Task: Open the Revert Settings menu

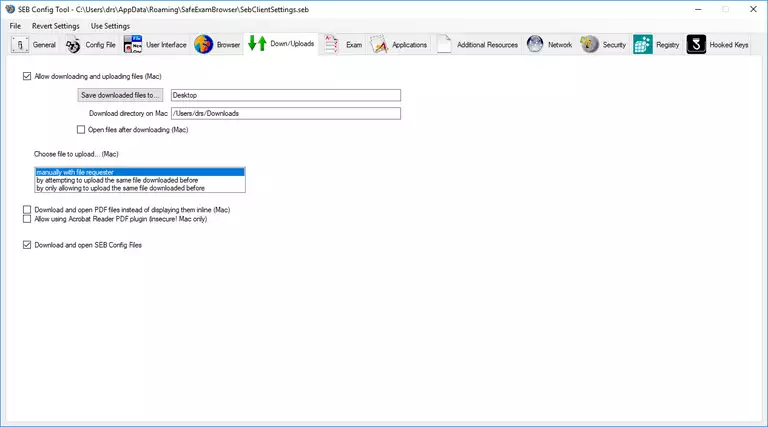Action: tap(56, 25)
